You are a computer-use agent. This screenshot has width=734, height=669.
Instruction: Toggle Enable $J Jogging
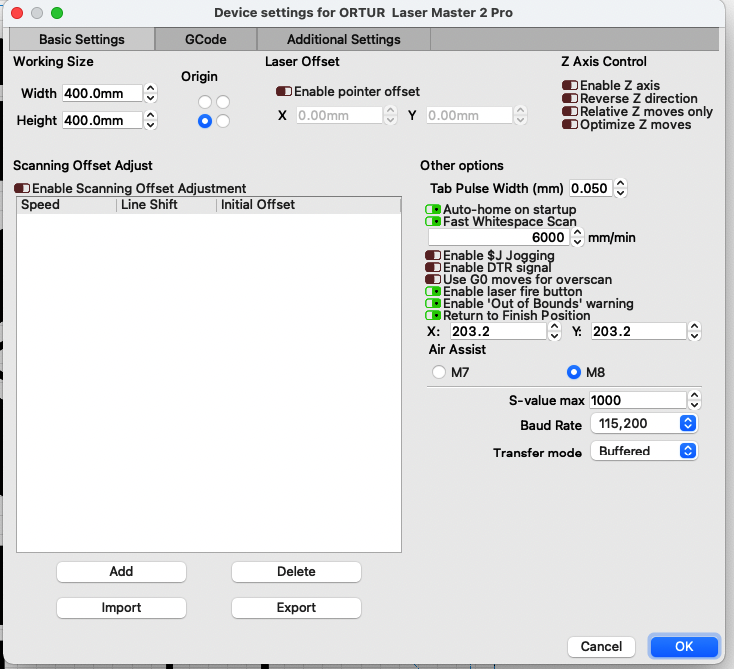click(x=433, y=255)
